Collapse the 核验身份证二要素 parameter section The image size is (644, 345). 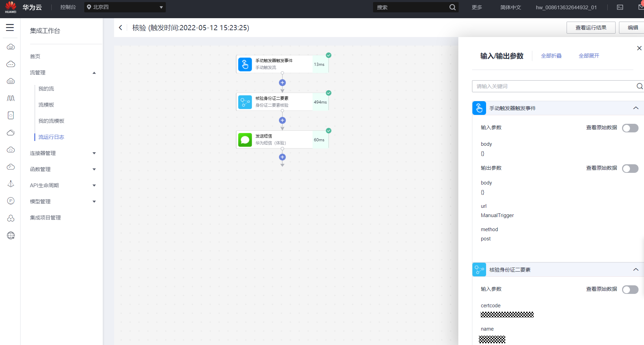click(636, 270)
